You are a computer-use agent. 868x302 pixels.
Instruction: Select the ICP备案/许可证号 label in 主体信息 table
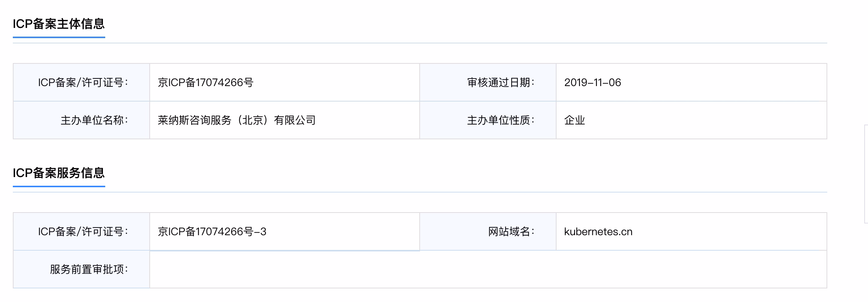pyautogui.click(x=81, y=82)
